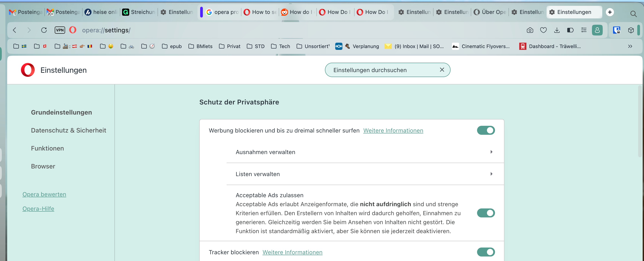Open the Easy Setup sliders icon
Image resolution: width=644 pixels, height=261 pixels.
click(584, 30)
